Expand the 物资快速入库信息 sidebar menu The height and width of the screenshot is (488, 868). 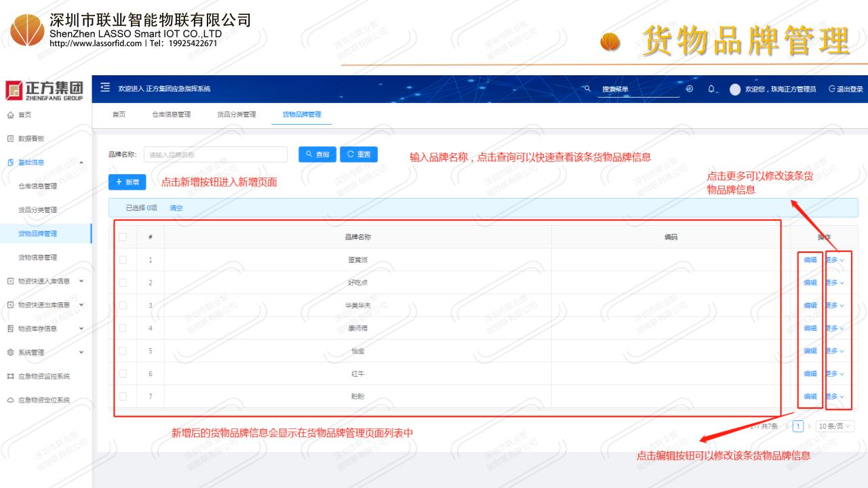pos(44,281)
